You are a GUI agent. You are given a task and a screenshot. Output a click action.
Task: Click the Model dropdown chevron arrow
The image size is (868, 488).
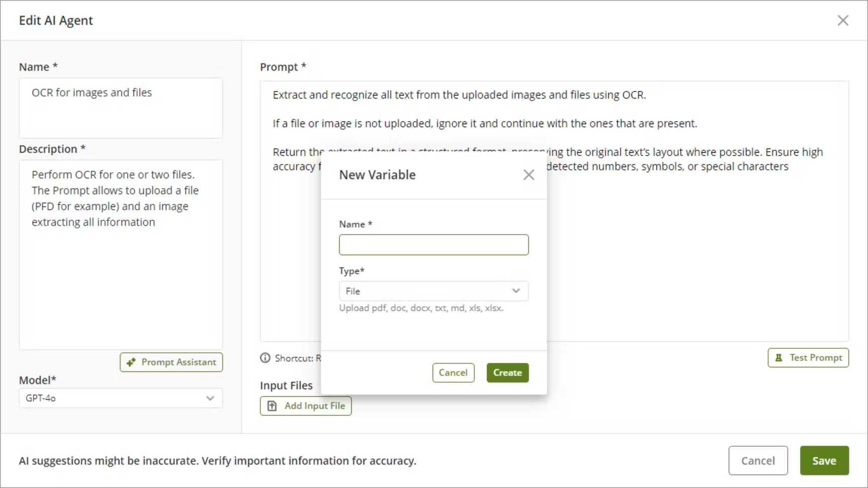[210, 398]
